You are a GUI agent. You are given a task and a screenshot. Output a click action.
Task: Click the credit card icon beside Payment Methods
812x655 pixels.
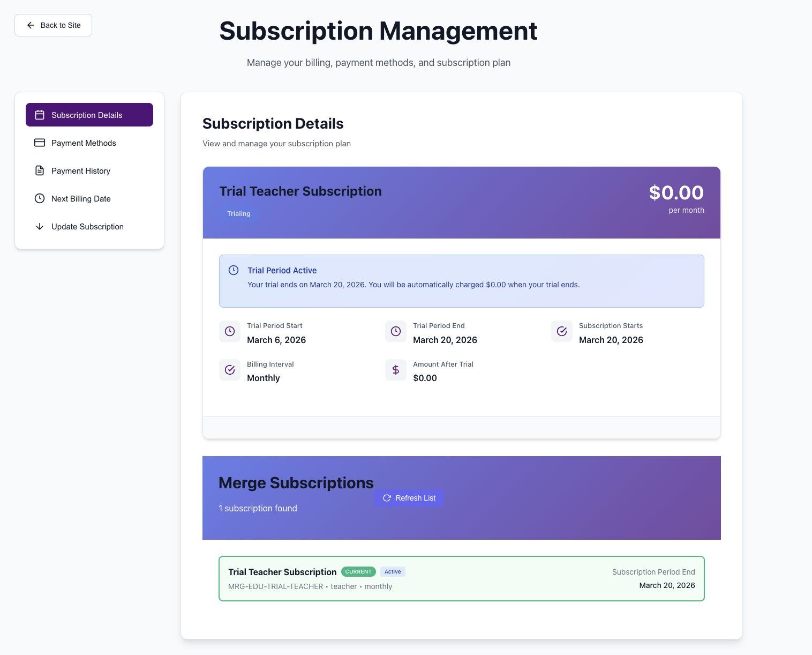(x=40, y=143)
